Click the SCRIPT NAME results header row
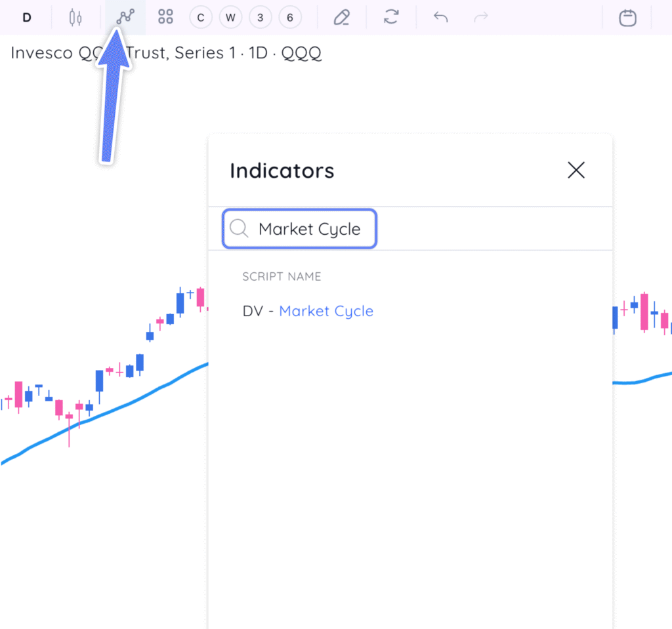Image resolution: width=672 pixels, height=629 pixels. (x=282, y=276)
